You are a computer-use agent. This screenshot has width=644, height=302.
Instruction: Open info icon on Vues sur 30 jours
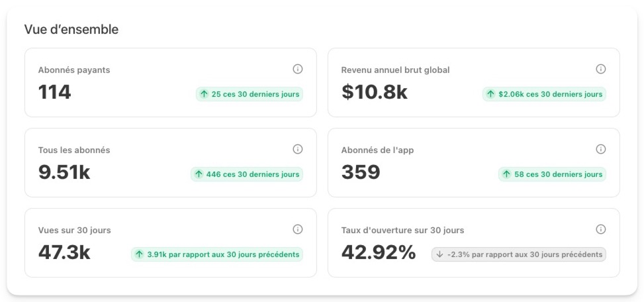(297, 229)
